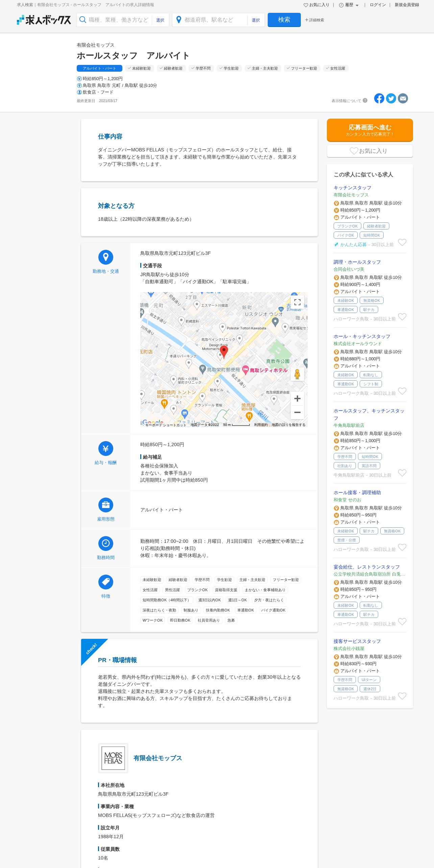Click the 資格取得支援 feature tag
Screen dimensions: 434x868
226,590
